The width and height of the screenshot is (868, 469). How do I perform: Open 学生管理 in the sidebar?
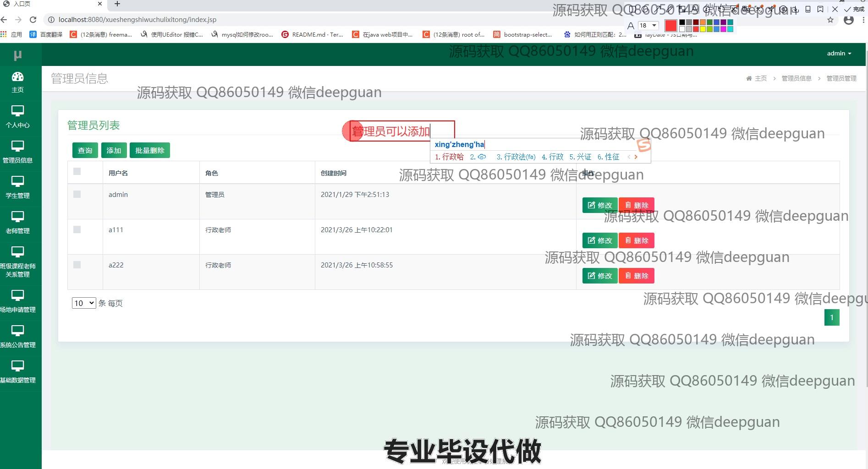click(17, 187)
